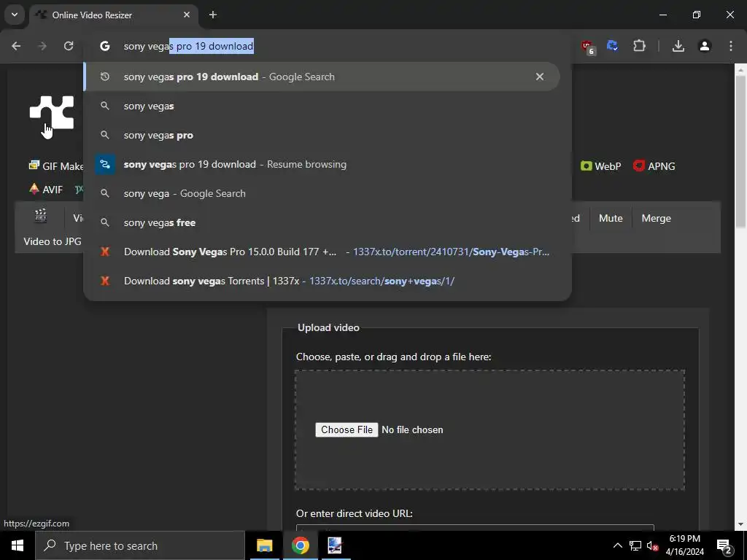Click the Resume browsing journey icon
The height and width of the screenshot is (560, 747).
(x=105, y=164)
